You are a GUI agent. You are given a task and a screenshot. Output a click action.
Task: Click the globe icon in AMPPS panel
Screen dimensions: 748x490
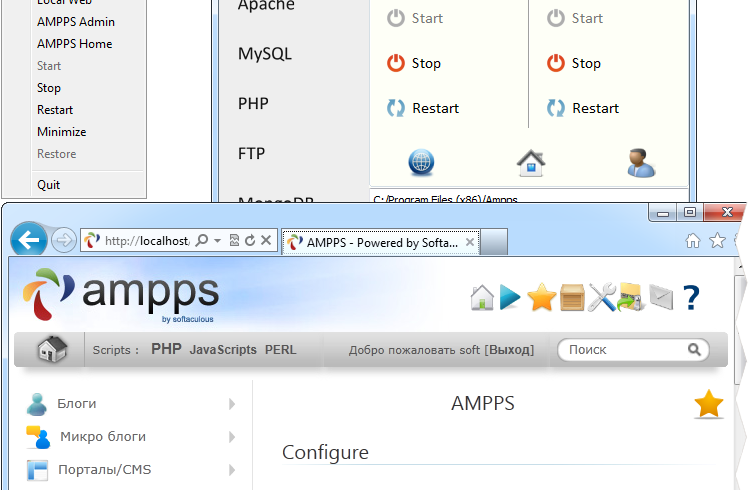coord(421,162)
